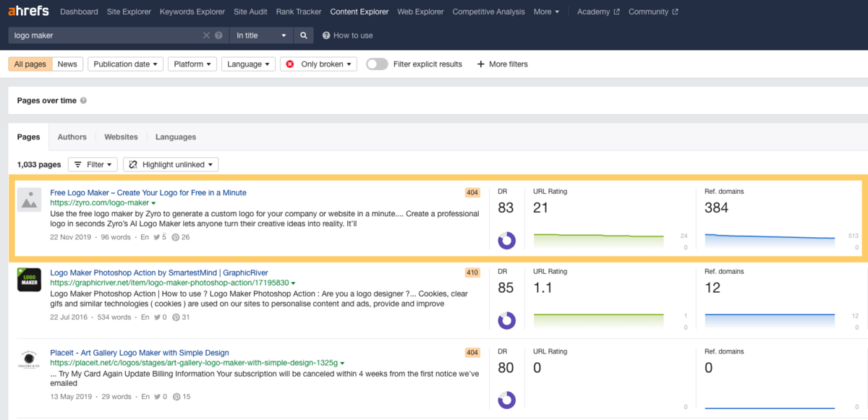Select the News filter option
The width and height of the screenshot is (868, 420).
[67, 64]
